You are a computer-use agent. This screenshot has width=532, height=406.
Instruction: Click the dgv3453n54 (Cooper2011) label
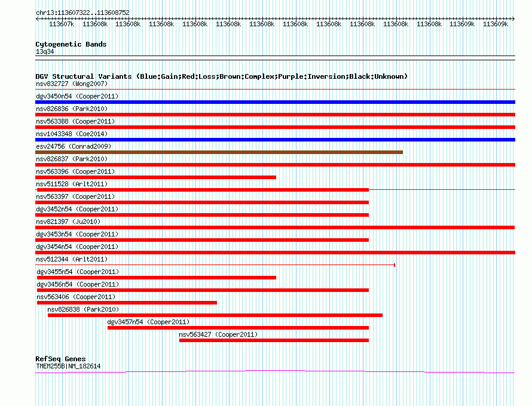point(77,234)
